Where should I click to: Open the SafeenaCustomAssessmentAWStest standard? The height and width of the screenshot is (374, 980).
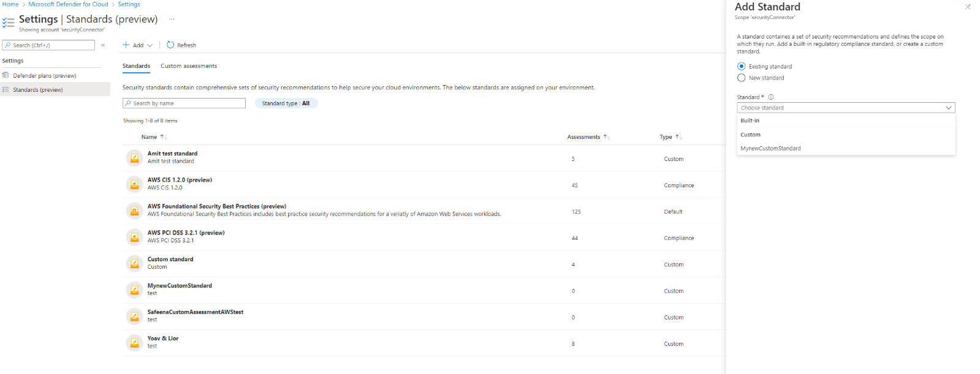tap(196, 312)
